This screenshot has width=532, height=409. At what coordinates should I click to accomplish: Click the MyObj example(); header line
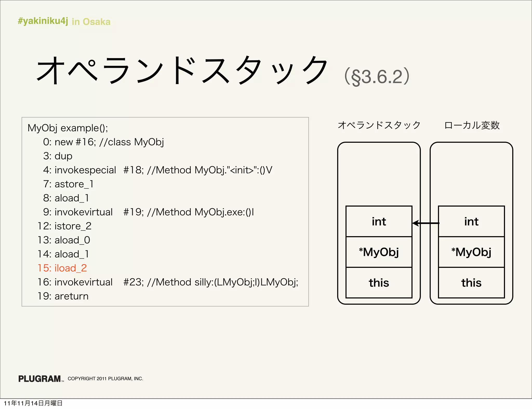[68, 128]
